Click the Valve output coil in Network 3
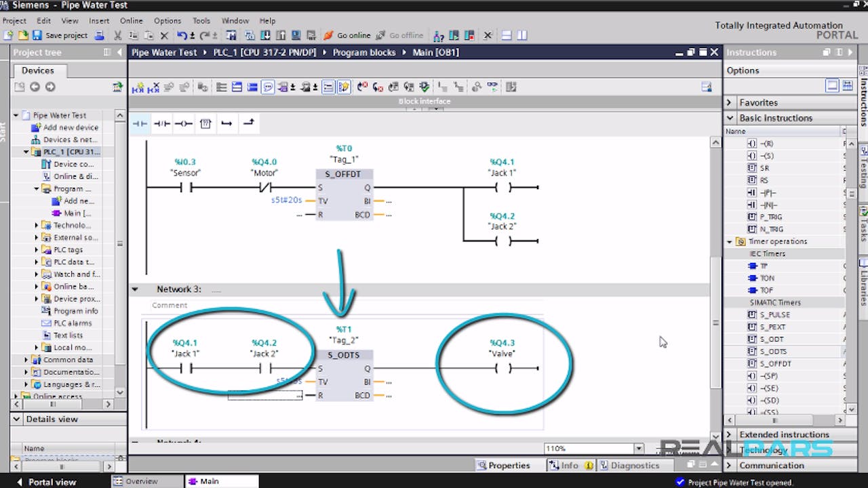 tap(502, 368)
